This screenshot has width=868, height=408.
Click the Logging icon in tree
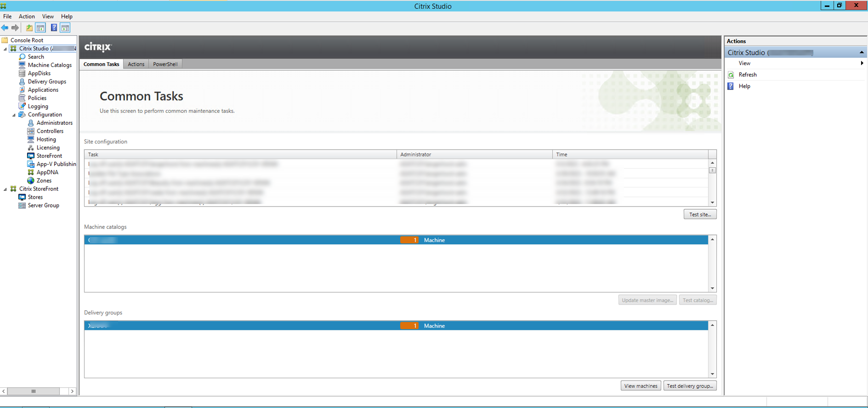click(22, 106)
